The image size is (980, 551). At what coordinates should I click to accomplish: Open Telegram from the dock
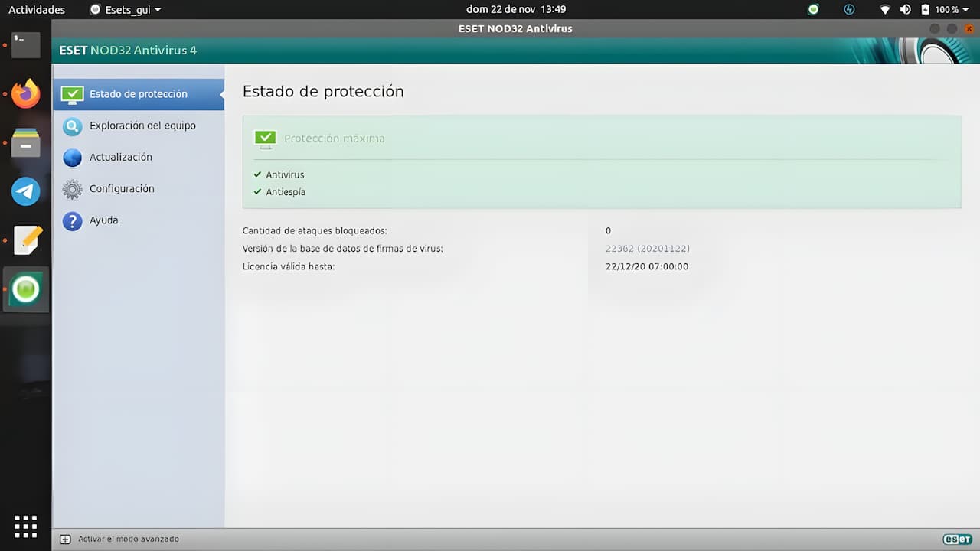pyautogui.click(x=25, y=192)
